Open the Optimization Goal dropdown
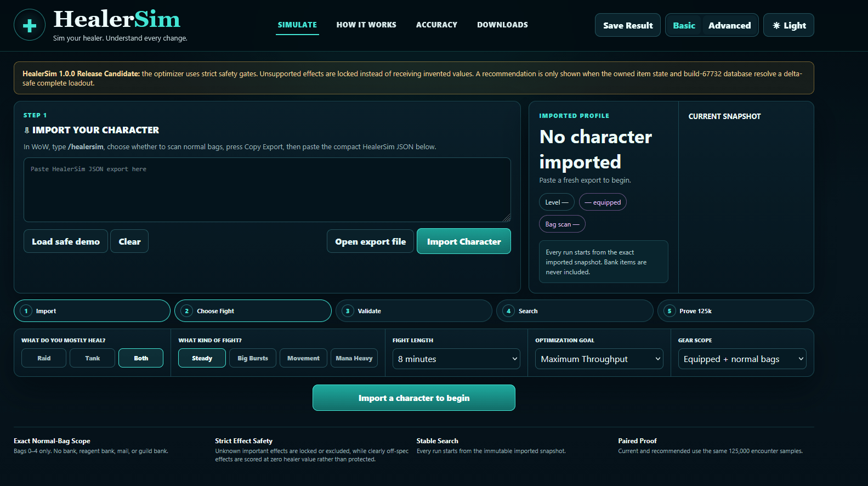868x486 pixels. pos(599,359)
